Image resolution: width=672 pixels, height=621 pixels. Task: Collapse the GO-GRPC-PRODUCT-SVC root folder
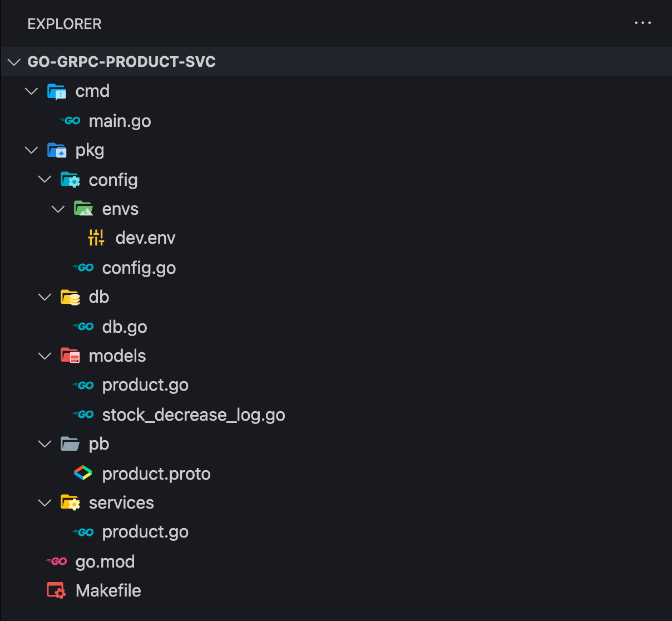click(x=14, y=61)
